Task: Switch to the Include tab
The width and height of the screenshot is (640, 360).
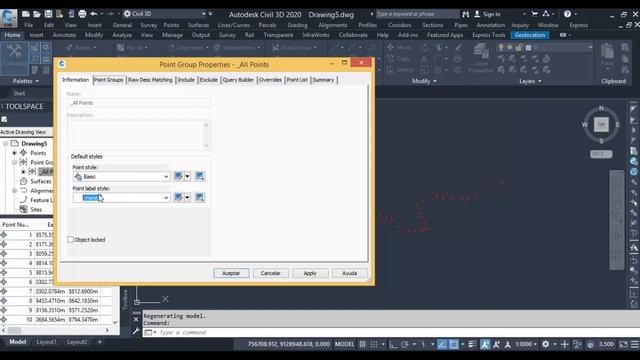Action: tap(186, 80)
